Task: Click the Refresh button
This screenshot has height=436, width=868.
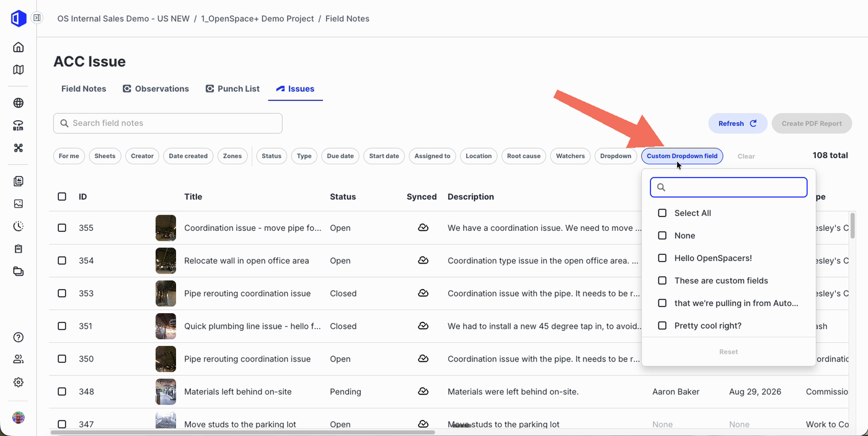Action: click(x=738, y=123)
